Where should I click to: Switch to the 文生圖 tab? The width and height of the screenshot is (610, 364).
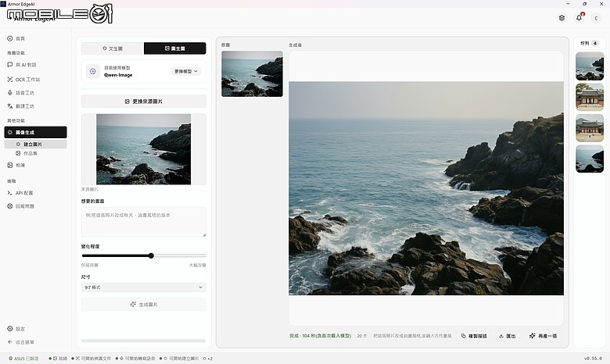tap(113, 48)
